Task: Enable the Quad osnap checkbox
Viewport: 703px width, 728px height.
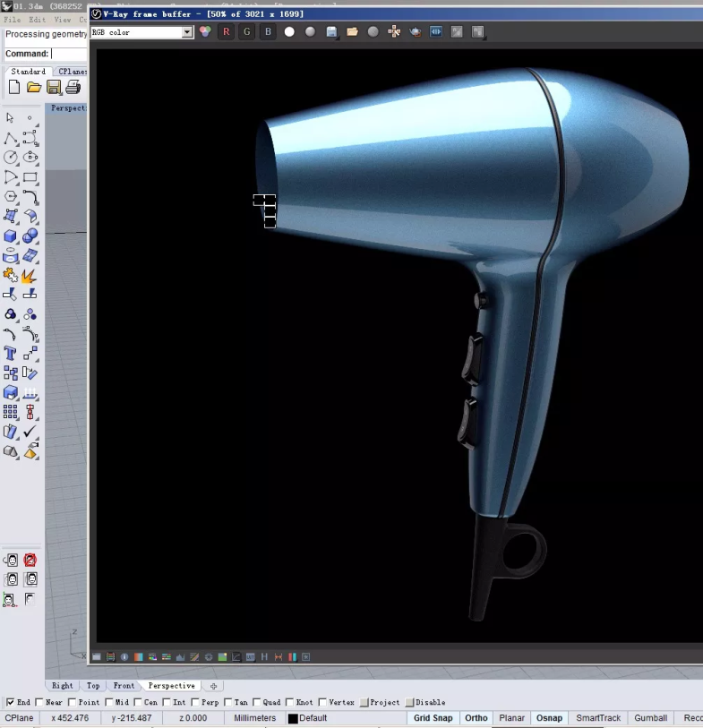Action: pyautogui.click(x=257, y=702)
